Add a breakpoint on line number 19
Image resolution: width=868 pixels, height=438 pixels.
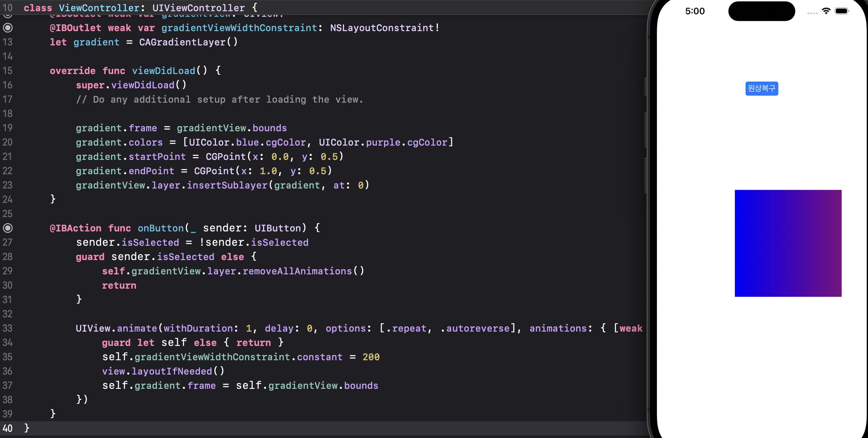7,128
